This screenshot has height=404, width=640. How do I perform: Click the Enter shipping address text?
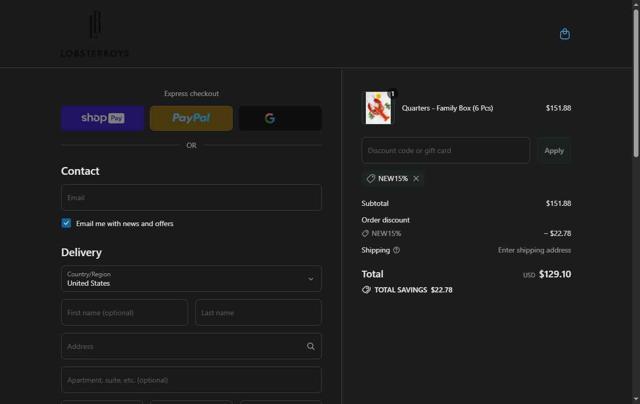(534, 250)
